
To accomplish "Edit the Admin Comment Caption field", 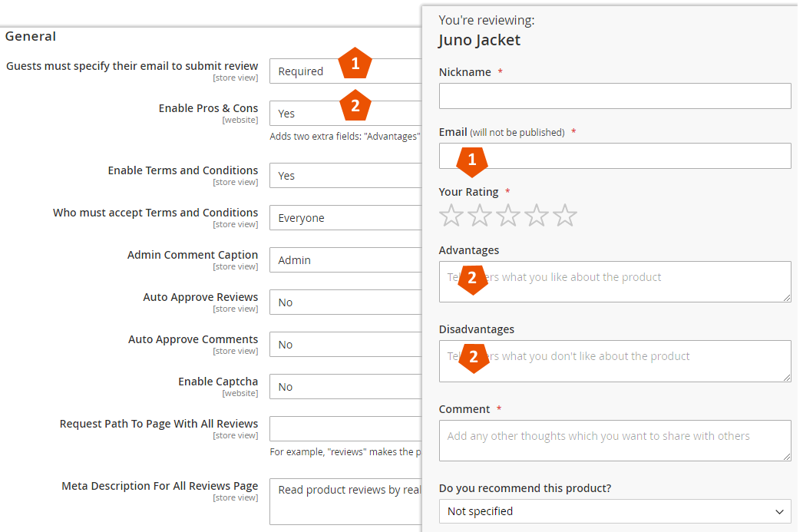I will tap(345, 260).
